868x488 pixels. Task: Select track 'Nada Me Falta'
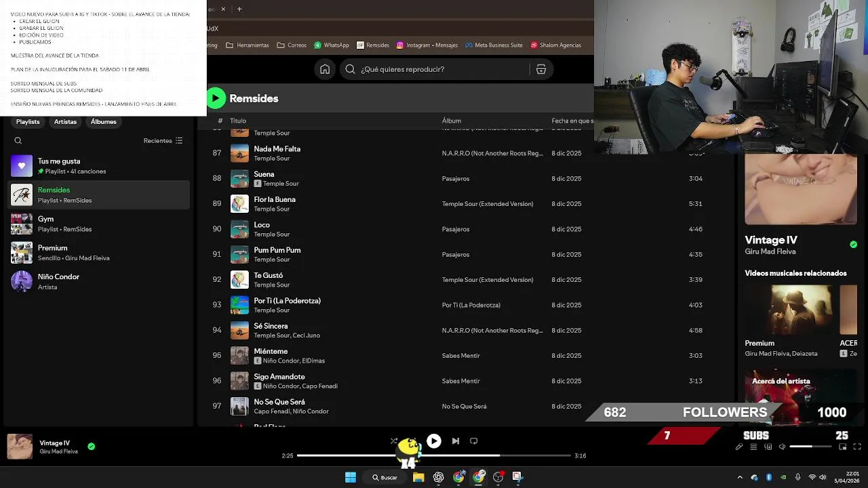click(x=277, y=149)
